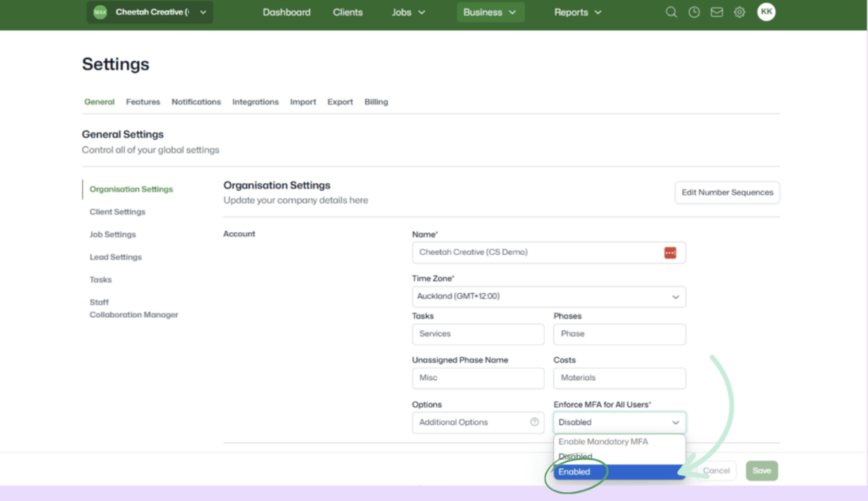Expand the Jobs navigation menu
The width and height of the screenshot is (868, 501).
408,12
